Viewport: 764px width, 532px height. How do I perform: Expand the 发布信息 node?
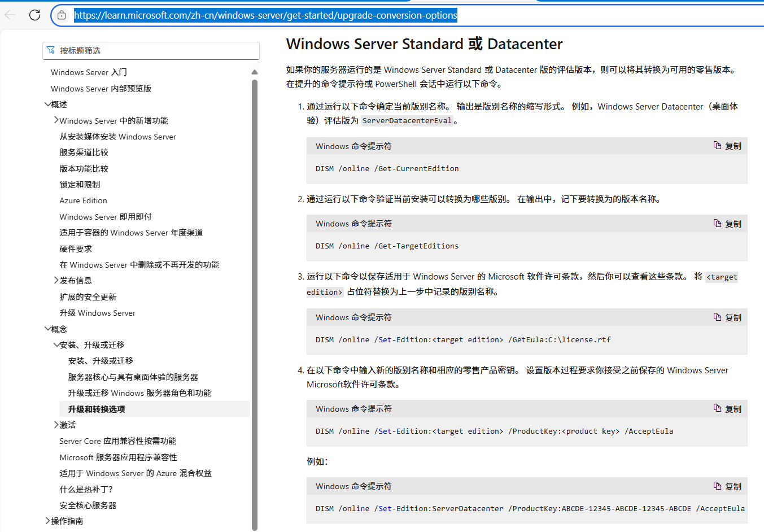(56, 280)
